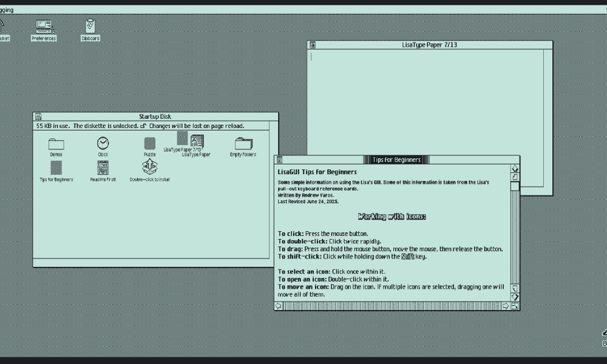Click the scroll left arrow in Tips for Beginners
This screenshot has height=364, width=607.
[x=279, y=306]
